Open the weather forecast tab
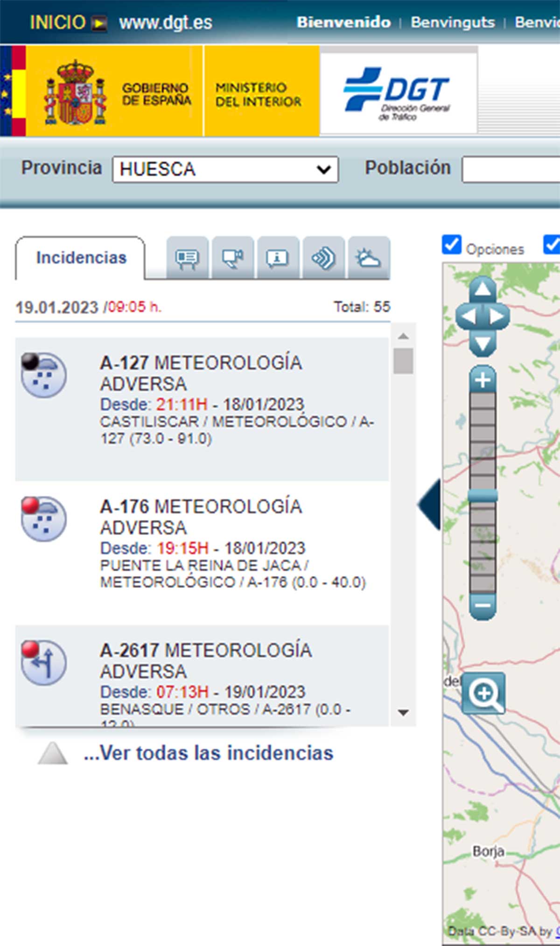Image resolution: width=560 pixels, height=946 pixels. (x=369, y=258)
